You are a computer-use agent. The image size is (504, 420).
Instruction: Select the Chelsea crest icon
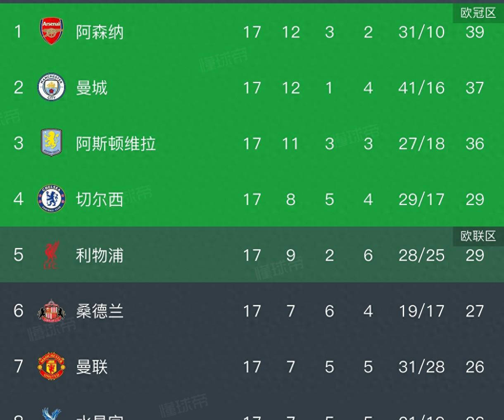[x=51, y=199]
